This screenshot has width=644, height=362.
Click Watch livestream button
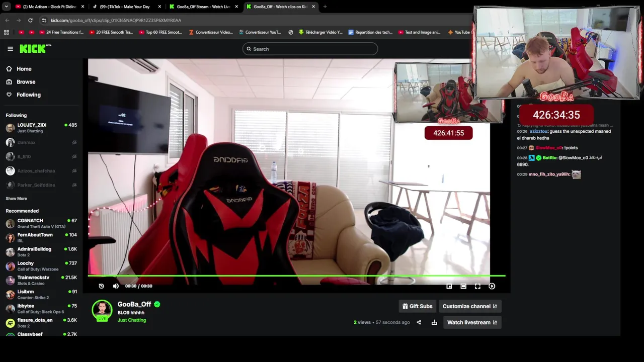click(x=472, y=322)
